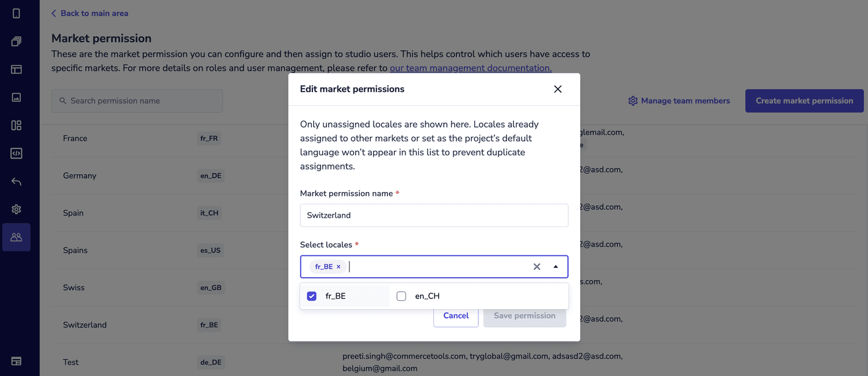Click the undo arrow icon in sidebar
The height and width of the screenshot is (376, 868).
(16, 181)
